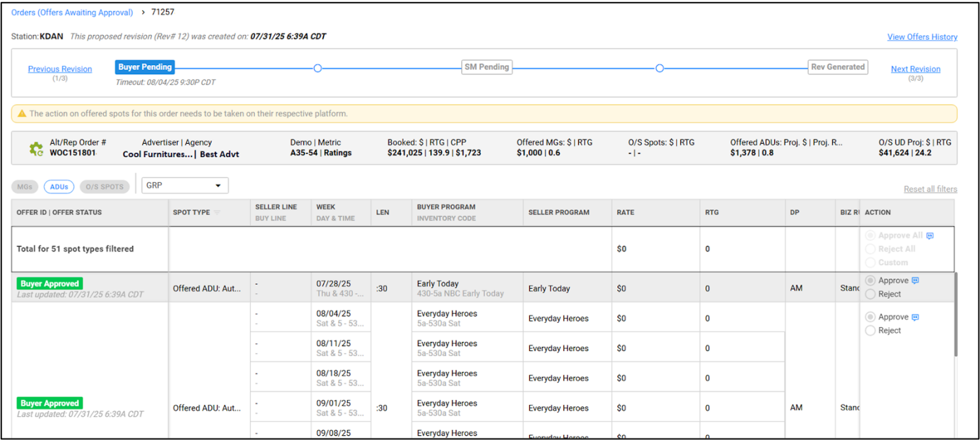Click comment icon next to Approve All
Image resolution: width=980 pixels, height=440 pixels.
click(x=930, y=236)
